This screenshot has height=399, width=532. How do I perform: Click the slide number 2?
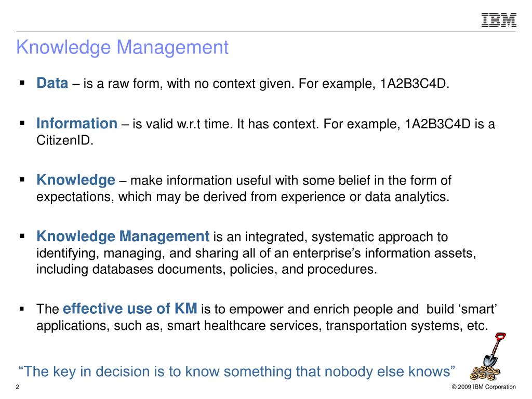point(18,387)
